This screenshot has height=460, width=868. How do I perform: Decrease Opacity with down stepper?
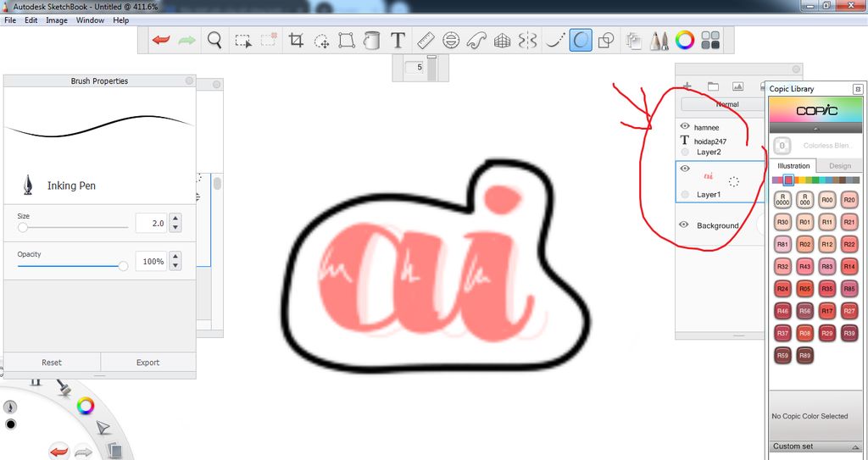[175, 265]
